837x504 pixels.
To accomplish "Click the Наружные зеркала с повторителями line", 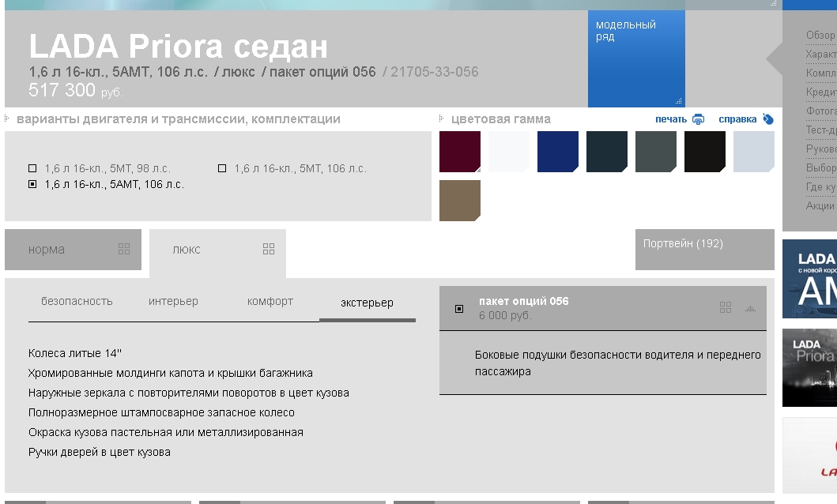I will [188, 393].
